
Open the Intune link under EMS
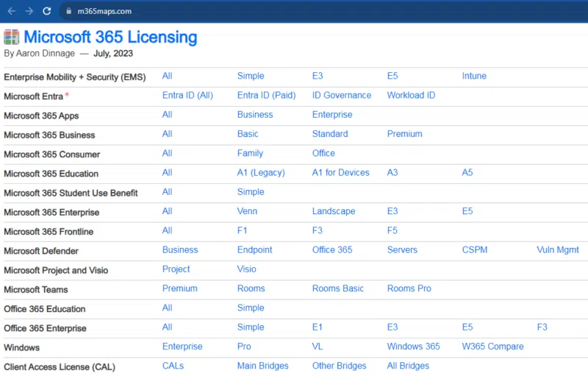pos(474,76)
